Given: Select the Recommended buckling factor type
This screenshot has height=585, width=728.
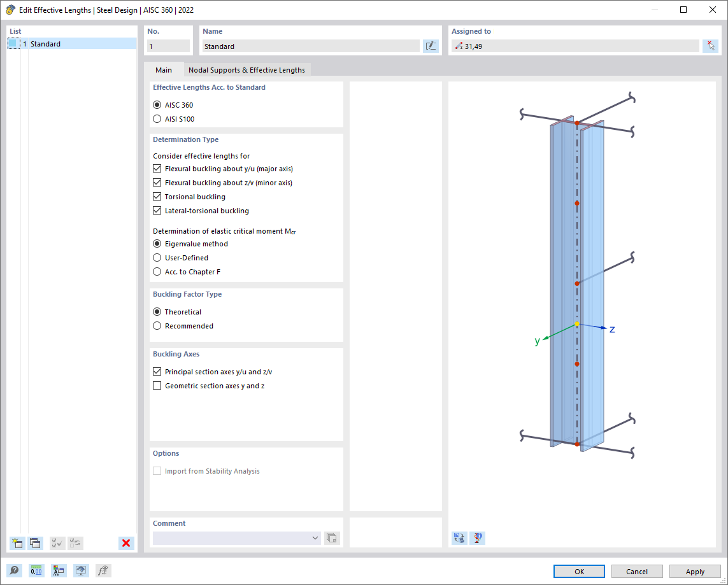Looking at the screenshot, I should coord(157,325).
